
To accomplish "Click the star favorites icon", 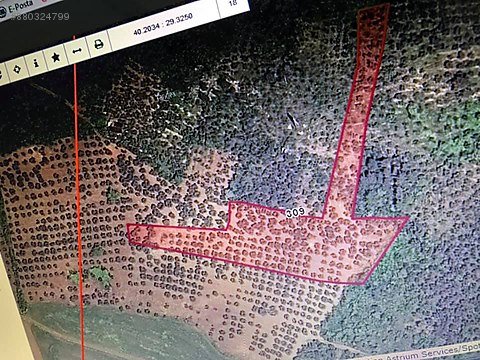I will (56, 57).
